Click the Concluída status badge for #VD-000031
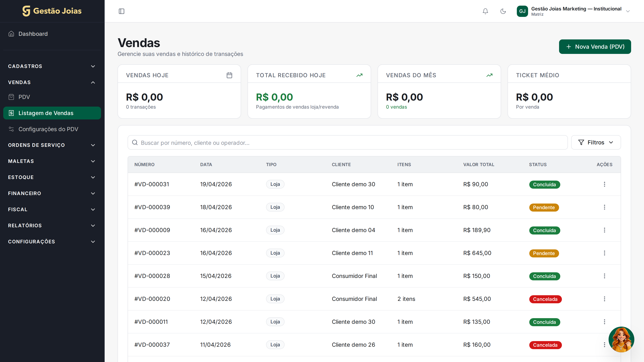Viewport: 644px width, 362px height. (x=545, y=185)
